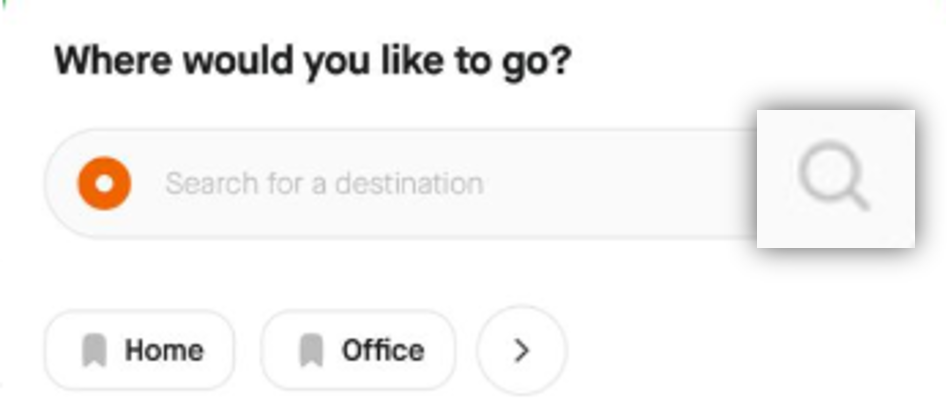Screen dimensions: 947x407
Task: Click the magnifying glass search icon
Action: (834, 176)
